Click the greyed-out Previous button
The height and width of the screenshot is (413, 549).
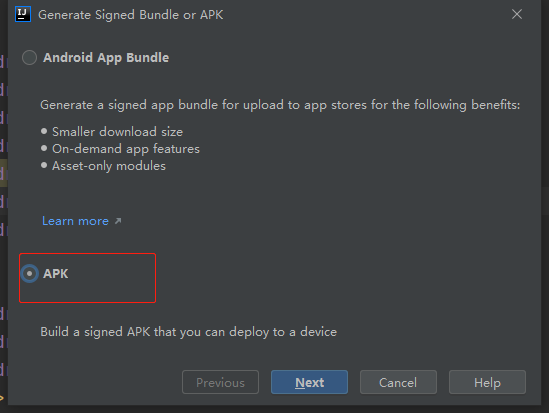pos(221,382)
